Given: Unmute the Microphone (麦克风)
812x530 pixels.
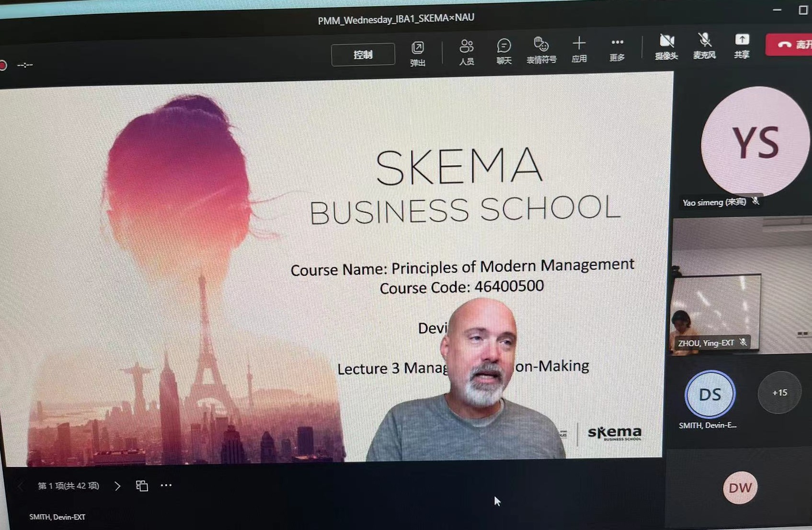Looking at the screenshot, I should pos(704,46).
